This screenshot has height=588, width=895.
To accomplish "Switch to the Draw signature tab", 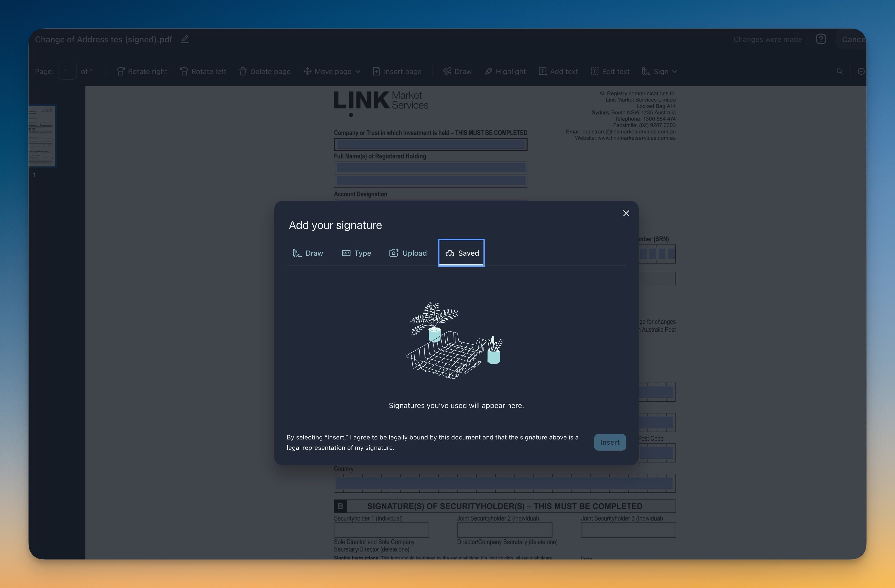I will click(308, 253).
